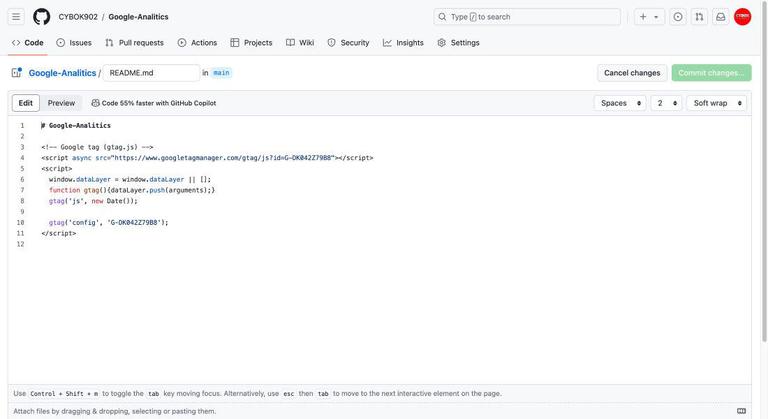Open the Spaces indent mode dropdown

pyautogui.click(x=620, y=103)
